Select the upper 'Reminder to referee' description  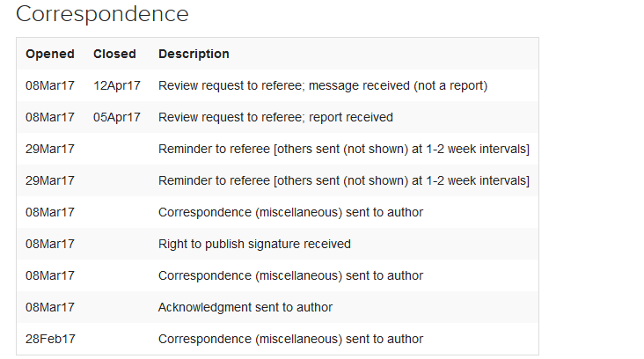coord(343,149)
